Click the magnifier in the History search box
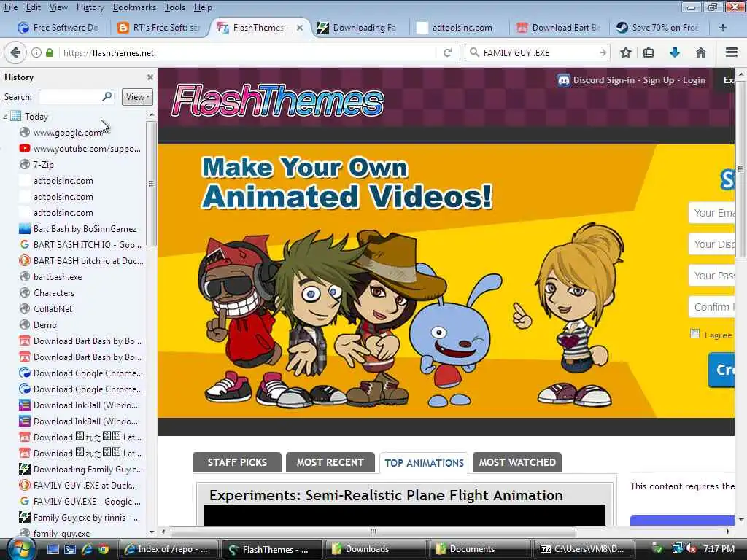 pyautogui.click(x=107, y=97)
